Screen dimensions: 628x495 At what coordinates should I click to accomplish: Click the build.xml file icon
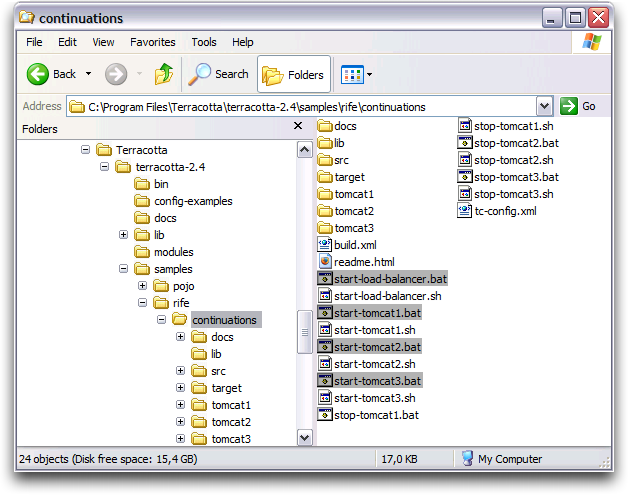coord(325,244)
